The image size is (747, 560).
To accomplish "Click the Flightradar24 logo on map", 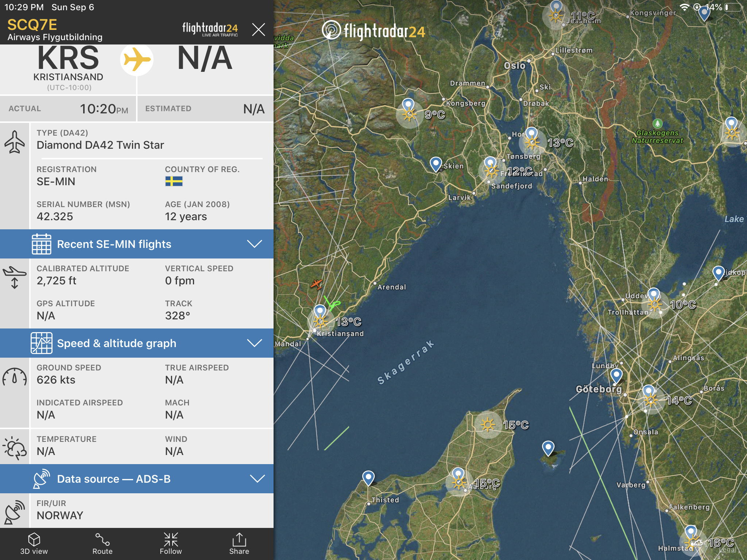I will tap(374, 31).
